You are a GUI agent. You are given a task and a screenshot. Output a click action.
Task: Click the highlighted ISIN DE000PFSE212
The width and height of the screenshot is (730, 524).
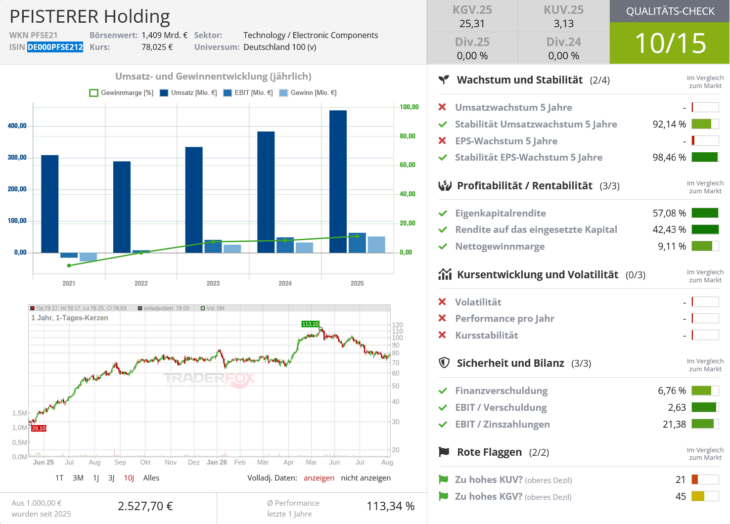tap(55, 47)
